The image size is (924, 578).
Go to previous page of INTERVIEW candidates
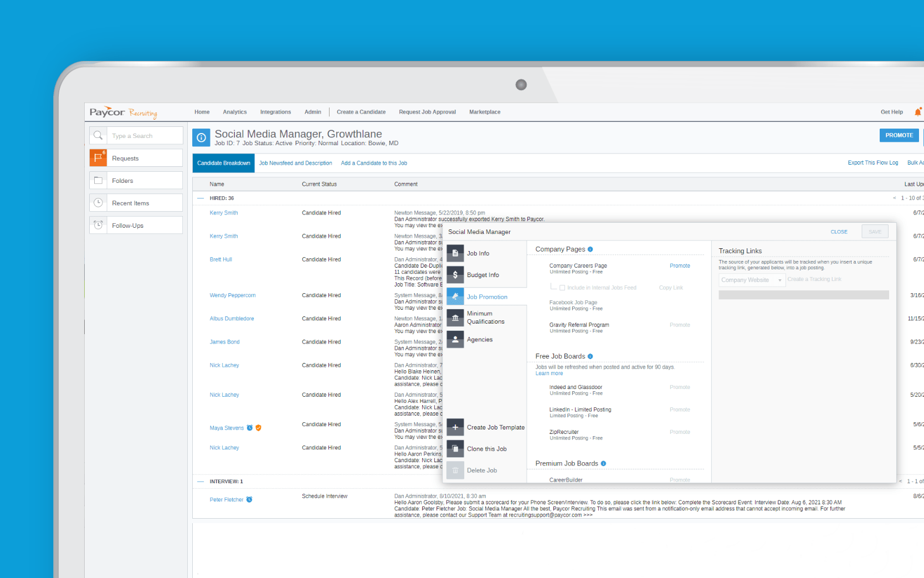(x=901, y=481)
